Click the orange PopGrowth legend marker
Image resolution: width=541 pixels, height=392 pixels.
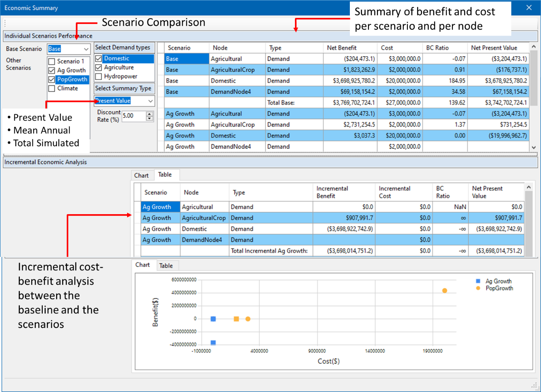[478, 288]
